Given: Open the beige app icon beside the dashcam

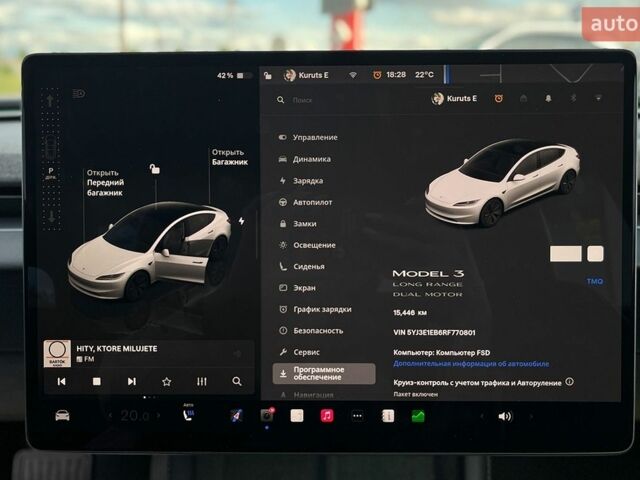Looking at the screenshot, I should coord(297,416).
